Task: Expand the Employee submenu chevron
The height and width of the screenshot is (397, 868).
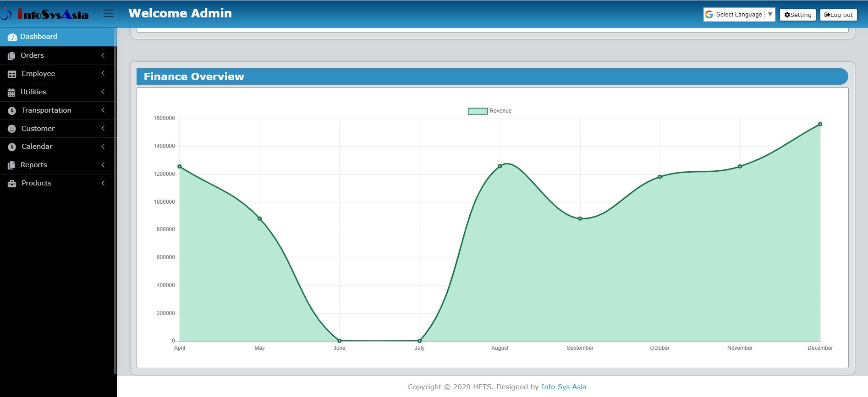Action: [x=103, y=73]
